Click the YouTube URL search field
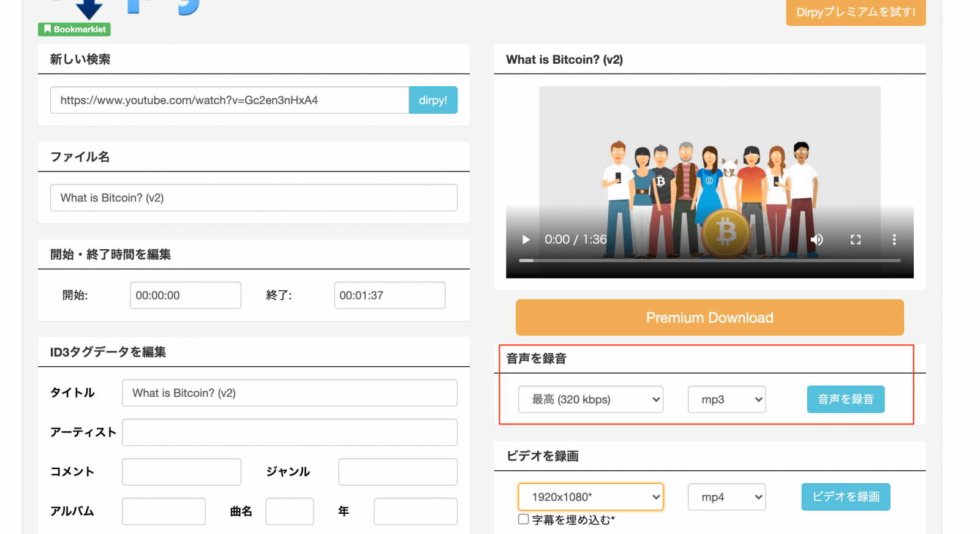The height and width of the screenshot is (534, 980). point(230,100)
